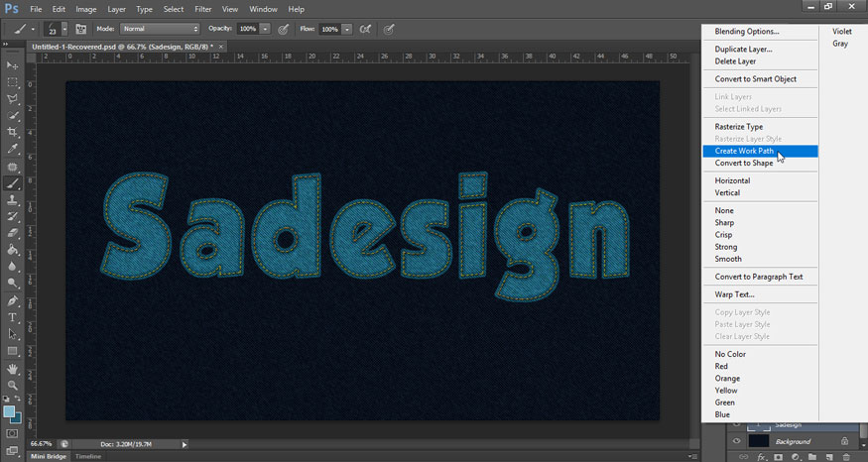
Task: Open the brush preset picker dropdown
Action: (64, 29)
